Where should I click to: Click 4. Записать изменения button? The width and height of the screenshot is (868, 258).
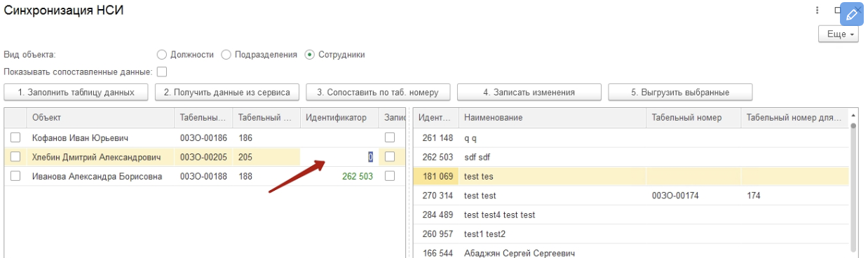(x=529, y=92)
